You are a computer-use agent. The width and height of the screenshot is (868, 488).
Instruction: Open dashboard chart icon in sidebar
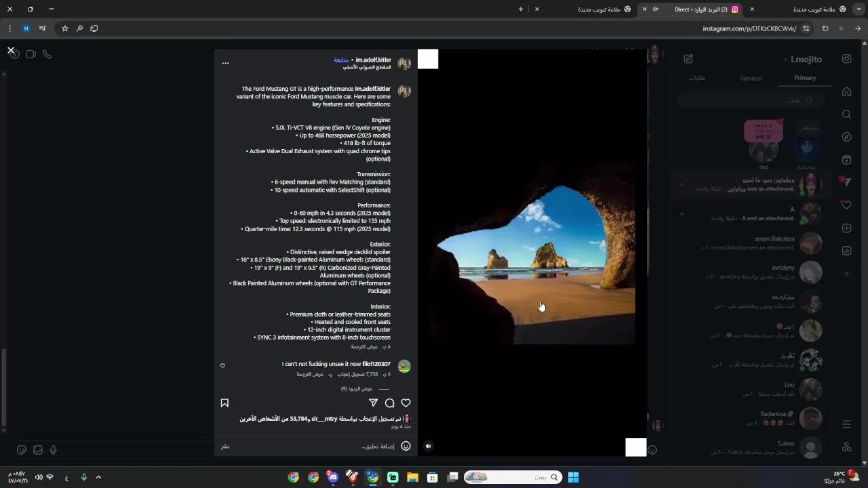click(x=846, y=251)
